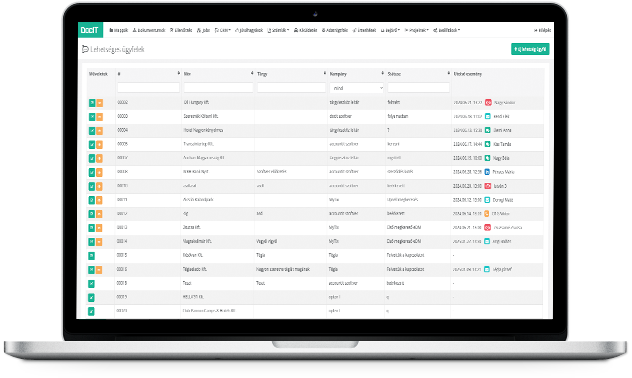Click orange action icon in row 00004
Image resolution: width=632 pixels, height=378 pixels.
click(99, 131)
